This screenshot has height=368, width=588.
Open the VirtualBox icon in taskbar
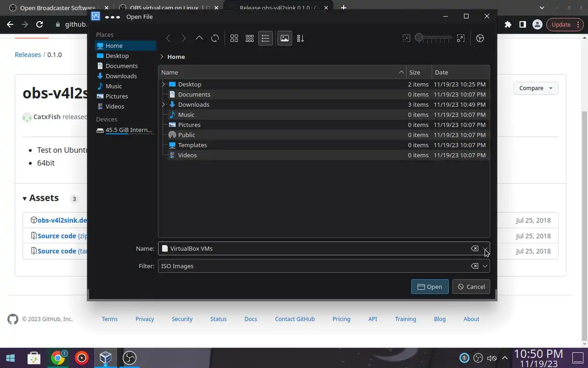[106, 358]
